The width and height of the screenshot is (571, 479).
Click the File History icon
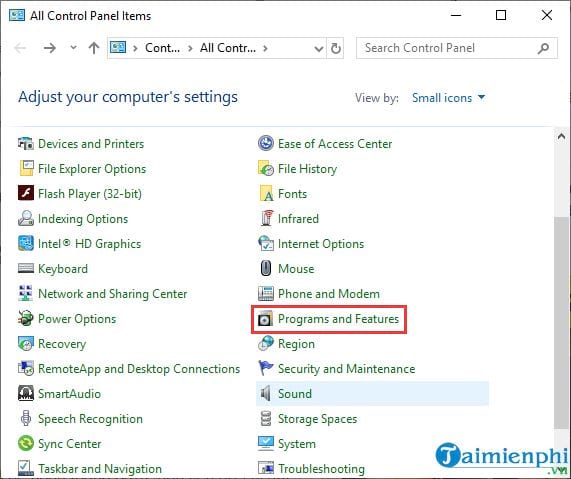coord(266,168)
